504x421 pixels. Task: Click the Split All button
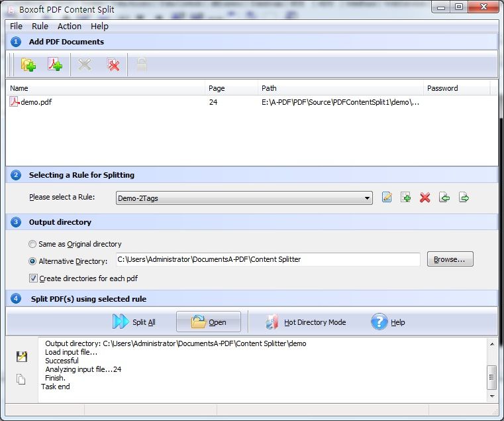click(x=134, y=322)
